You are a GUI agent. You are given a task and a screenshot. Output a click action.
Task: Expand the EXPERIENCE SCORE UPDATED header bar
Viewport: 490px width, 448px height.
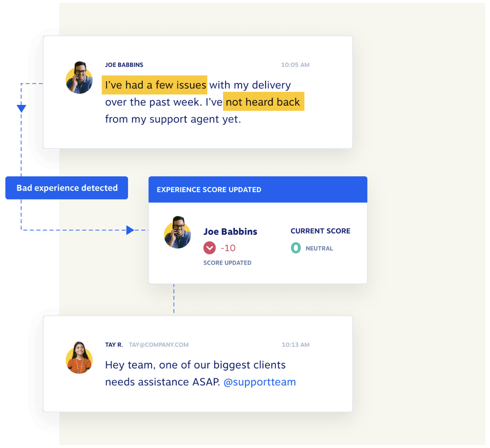coord(258,189)
